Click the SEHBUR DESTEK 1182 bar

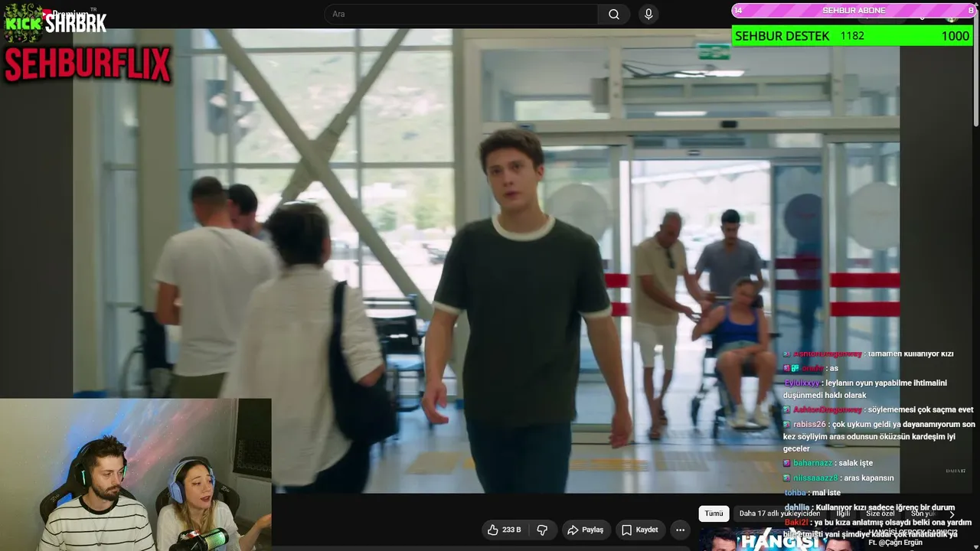pyautogui.click(x=852, y=36)
